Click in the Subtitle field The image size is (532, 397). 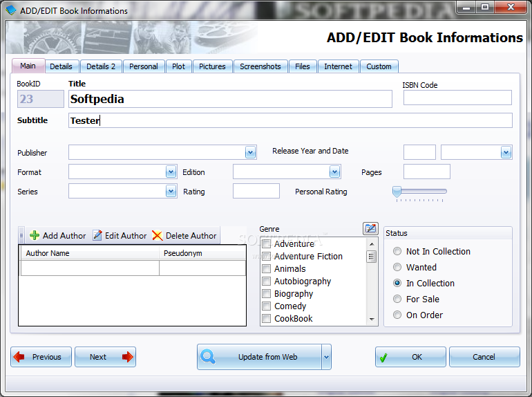[x=290, y=120]
